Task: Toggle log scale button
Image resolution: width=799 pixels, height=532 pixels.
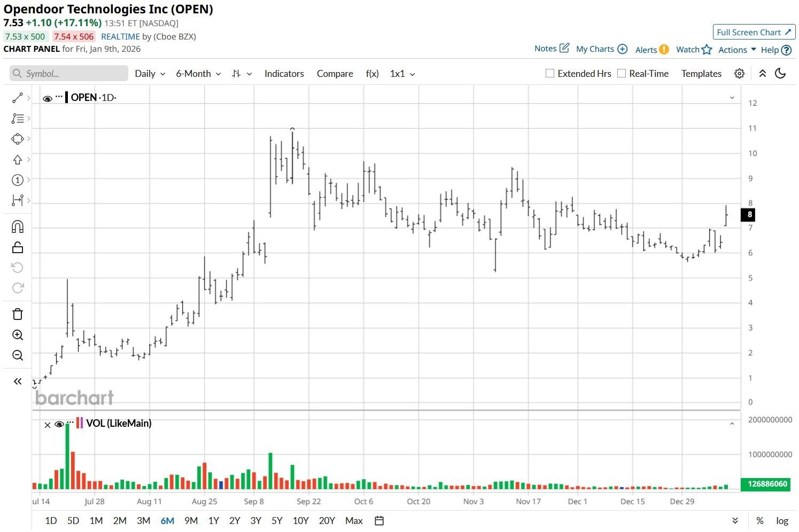Action: (782, 521)
